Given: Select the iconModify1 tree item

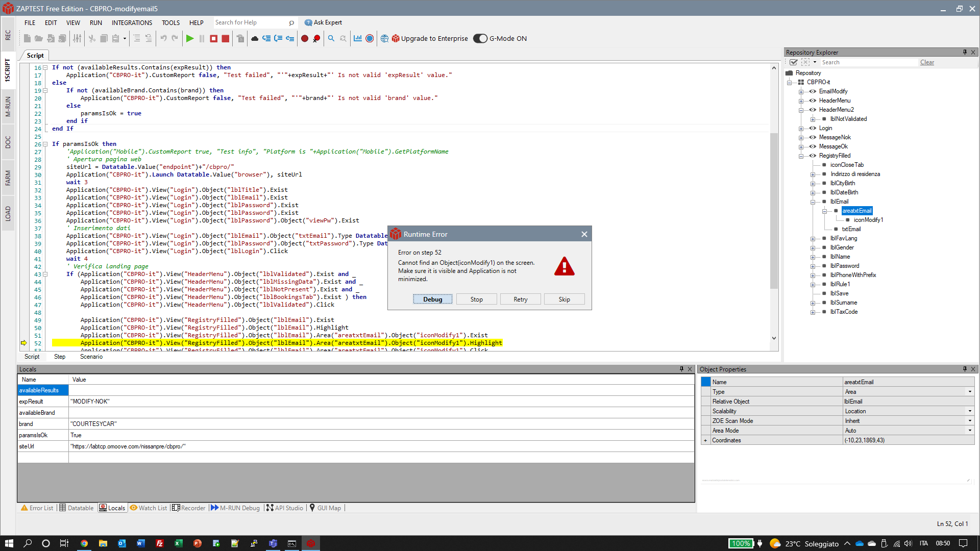Looking at the screenshot, I should pos(868,220).
